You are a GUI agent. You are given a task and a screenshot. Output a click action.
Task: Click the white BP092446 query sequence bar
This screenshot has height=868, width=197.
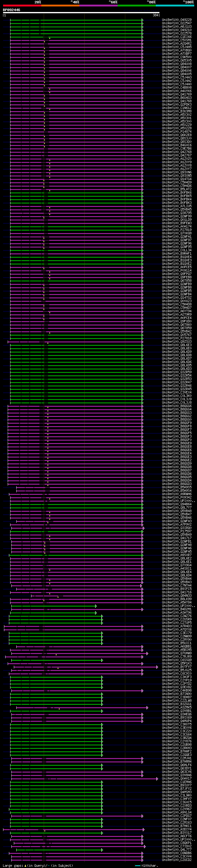pyautogui.click(x=81, y=12)
